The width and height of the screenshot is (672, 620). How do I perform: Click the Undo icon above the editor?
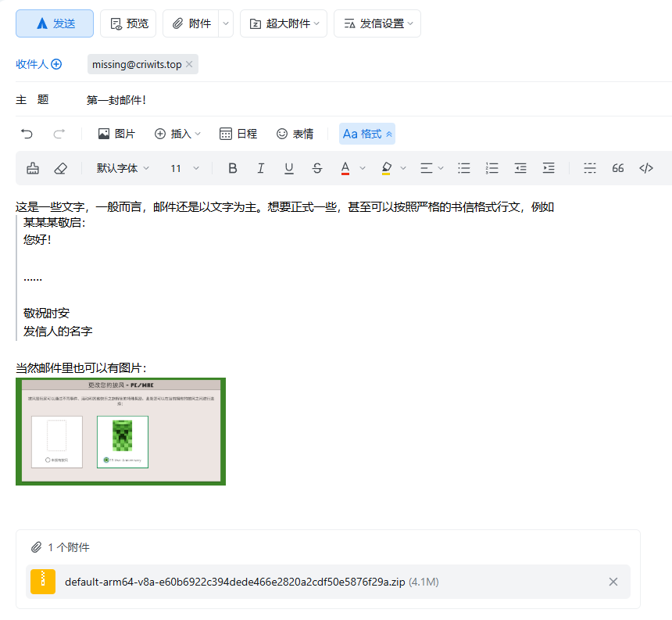click(27, 134)
